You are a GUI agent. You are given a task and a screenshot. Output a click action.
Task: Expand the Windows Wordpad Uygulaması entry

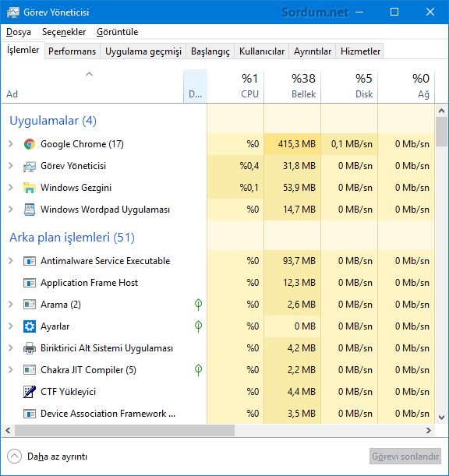tap(11, 210)
